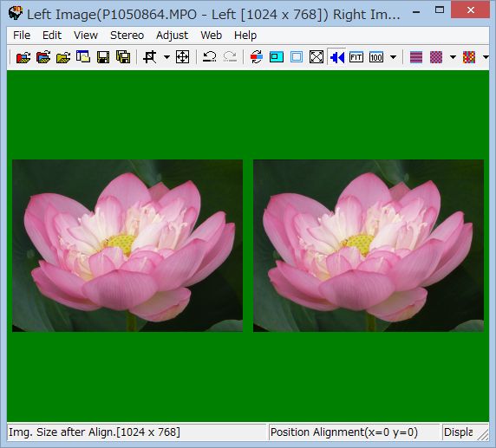Image resolution: width=496 pixels, height=448 pixels.
Task: Open the dropdown after the purple checkerboard icon
Action: (x=453, y=57)
